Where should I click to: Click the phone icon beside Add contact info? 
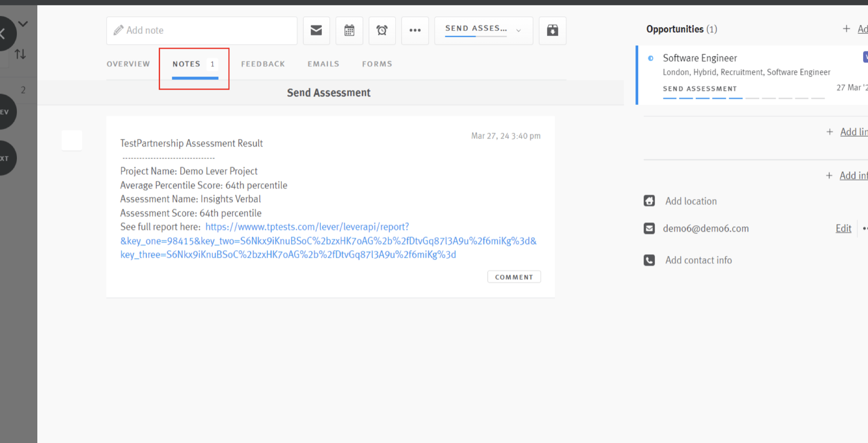(649, 260)
